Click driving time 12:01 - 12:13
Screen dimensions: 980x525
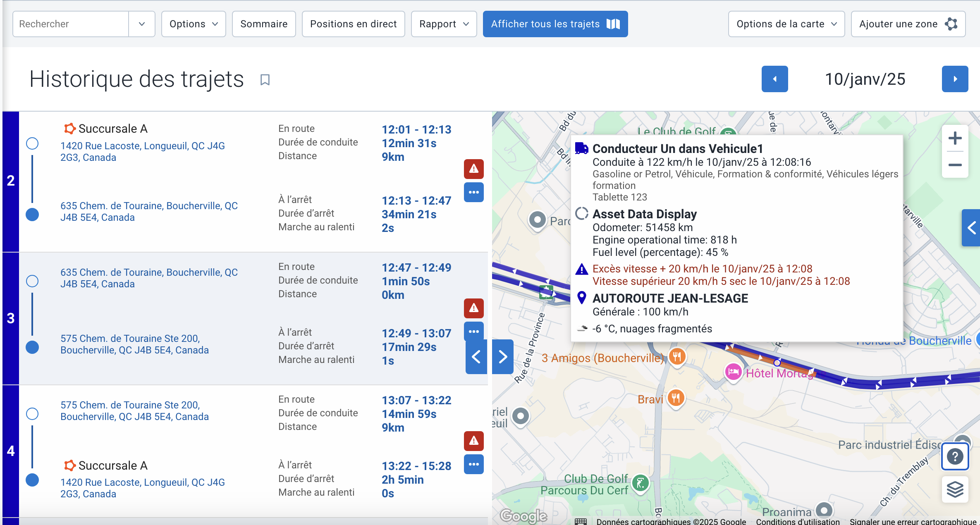pos(416,130)
